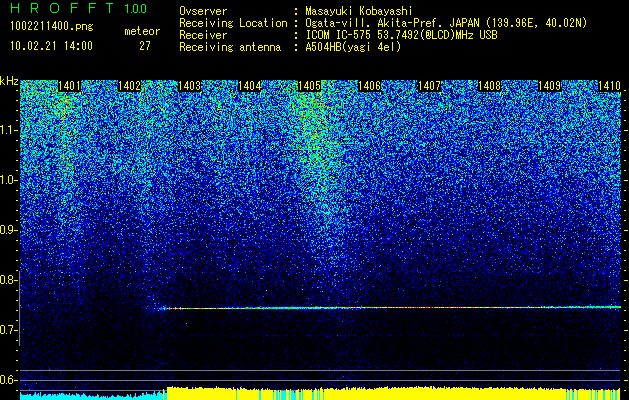Click the 1405 time marker

point(309,86)
